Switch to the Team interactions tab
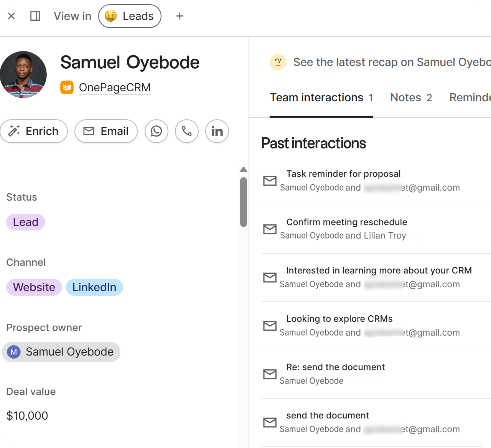The image size is (491, 448). pyautogui.click(x=321, y=97)
